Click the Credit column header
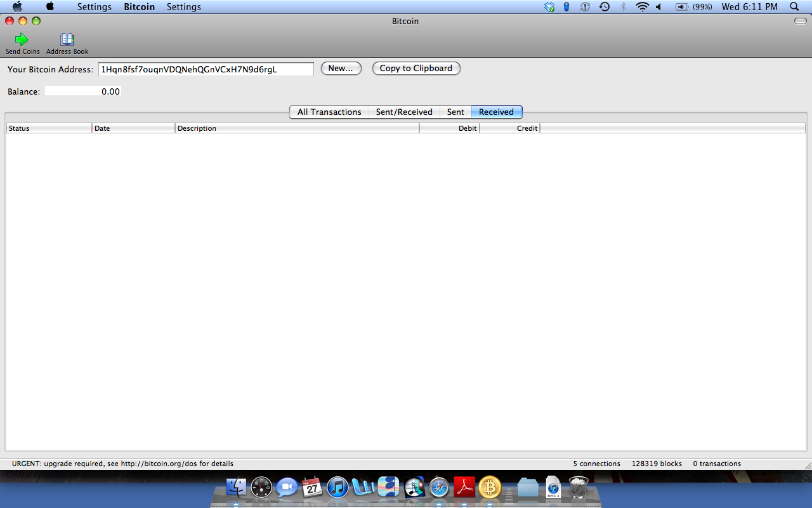The image size is (812, 508). tap(509, 128)
